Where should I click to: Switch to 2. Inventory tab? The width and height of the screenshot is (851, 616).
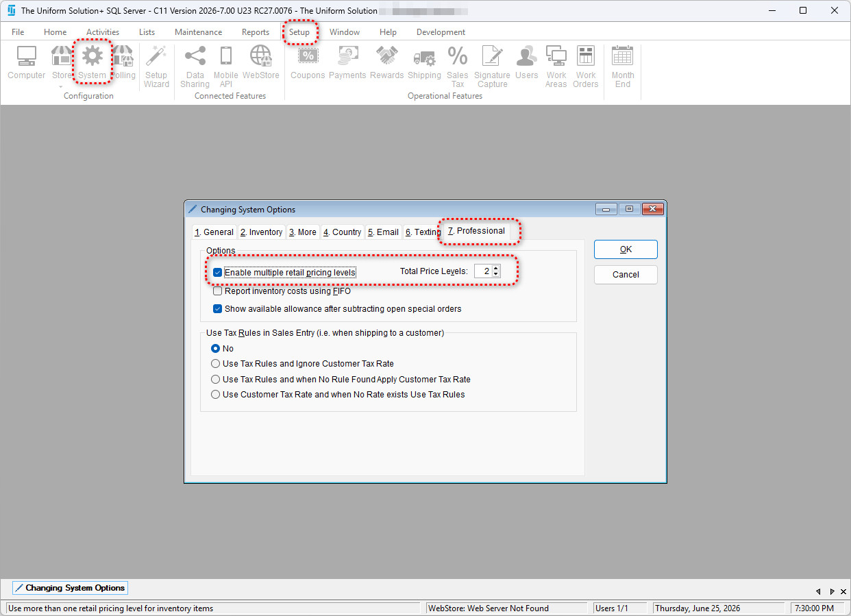(261, 232)
